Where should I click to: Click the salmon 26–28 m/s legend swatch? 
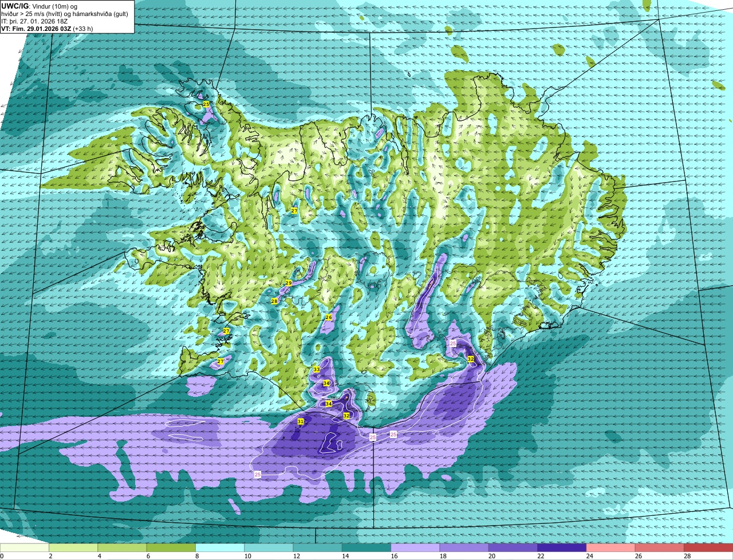click(x=660, y=547)
